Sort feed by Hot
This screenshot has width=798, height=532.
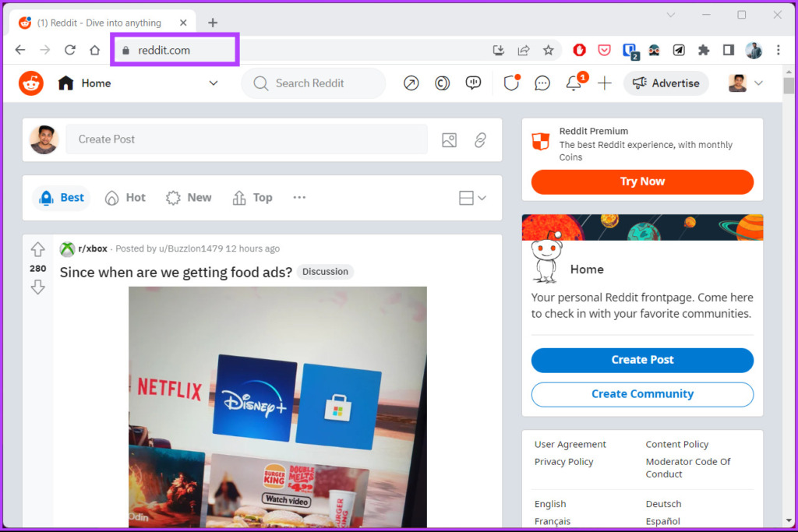(x=125, y=197)
